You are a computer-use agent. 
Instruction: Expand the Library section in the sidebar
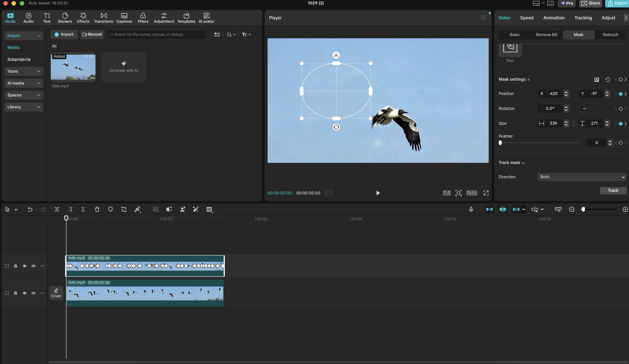(23, 107)
